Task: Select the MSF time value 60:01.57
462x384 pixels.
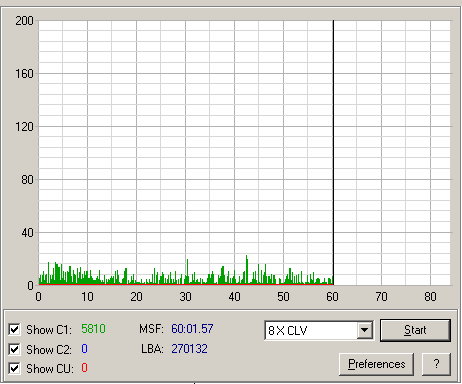Action: 192,329
